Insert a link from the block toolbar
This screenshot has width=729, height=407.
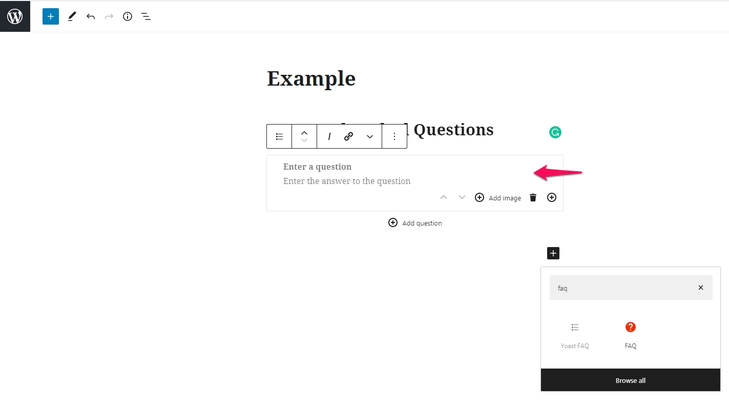pyautogui.click(x=349, y=136)
